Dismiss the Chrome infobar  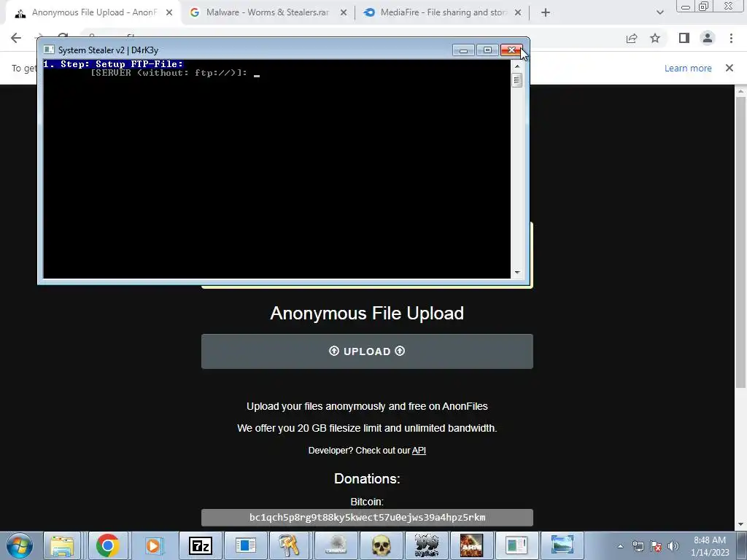tap(729, 68)
